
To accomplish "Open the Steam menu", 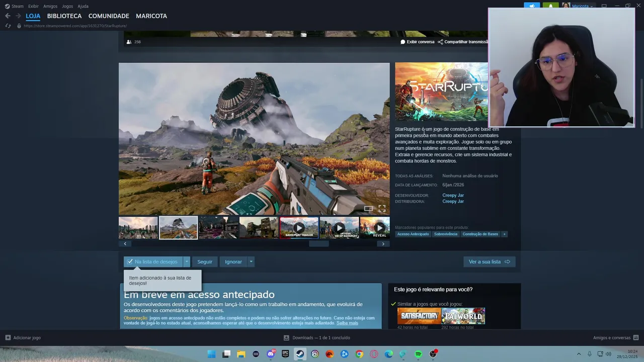I will click(17, 6).
